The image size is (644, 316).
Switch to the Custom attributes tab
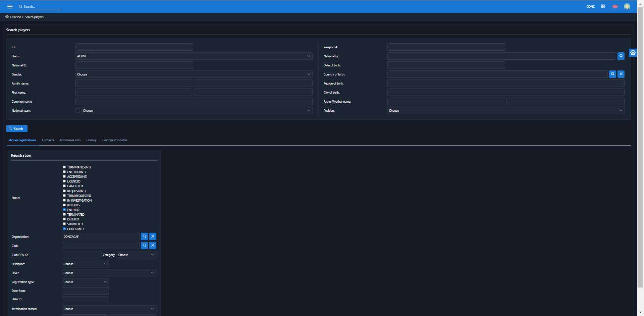pos(115,140)
